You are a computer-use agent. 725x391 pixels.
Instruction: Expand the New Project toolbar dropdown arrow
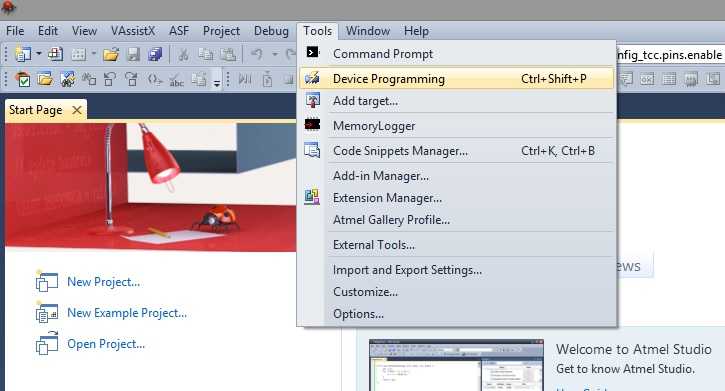39,55
